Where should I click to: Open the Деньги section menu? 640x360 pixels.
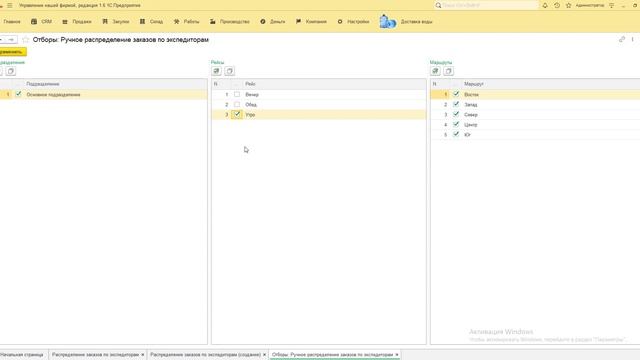(278, 22)
